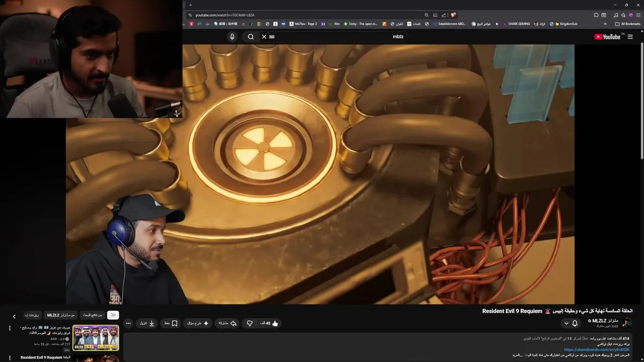This screenshot has width=644, height=362.
Task: Click '414' views count in description
Action: 626,339
